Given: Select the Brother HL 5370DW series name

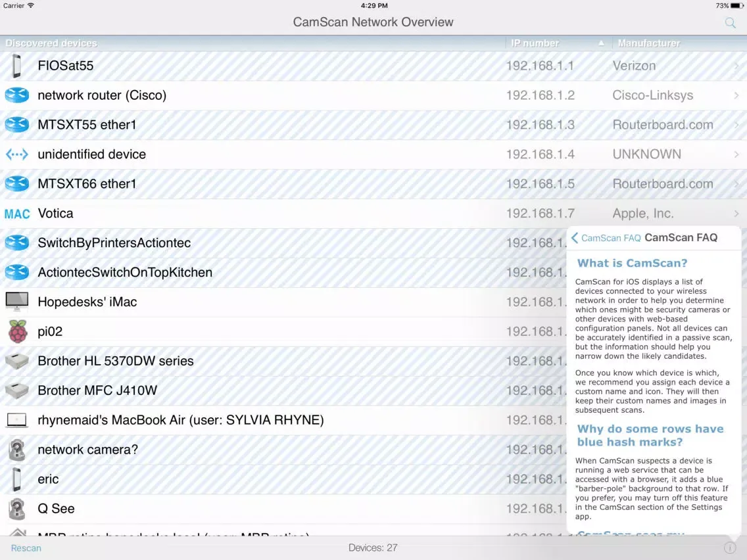Looking at the screenshot, I should [116, 361].
